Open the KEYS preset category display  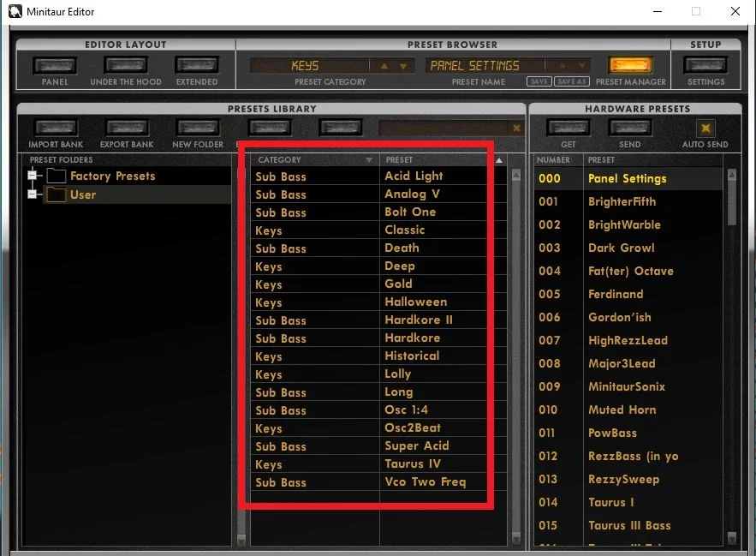click(x=309, y=66)
